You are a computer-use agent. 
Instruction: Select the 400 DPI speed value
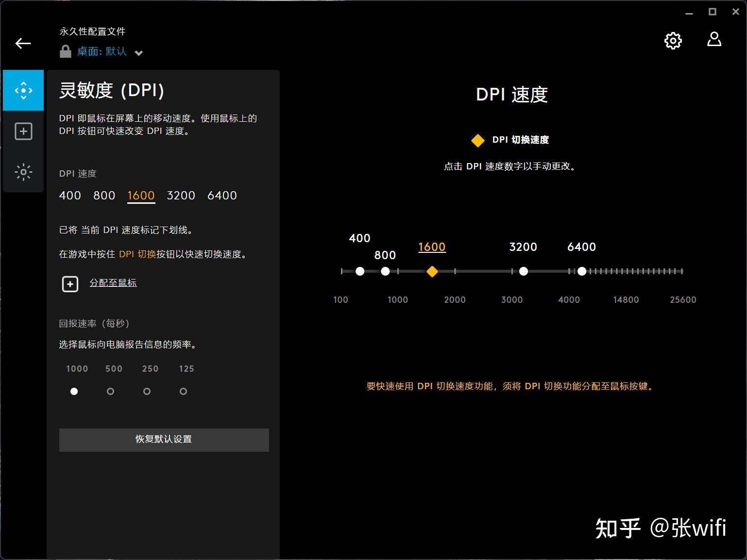(69, 196)
